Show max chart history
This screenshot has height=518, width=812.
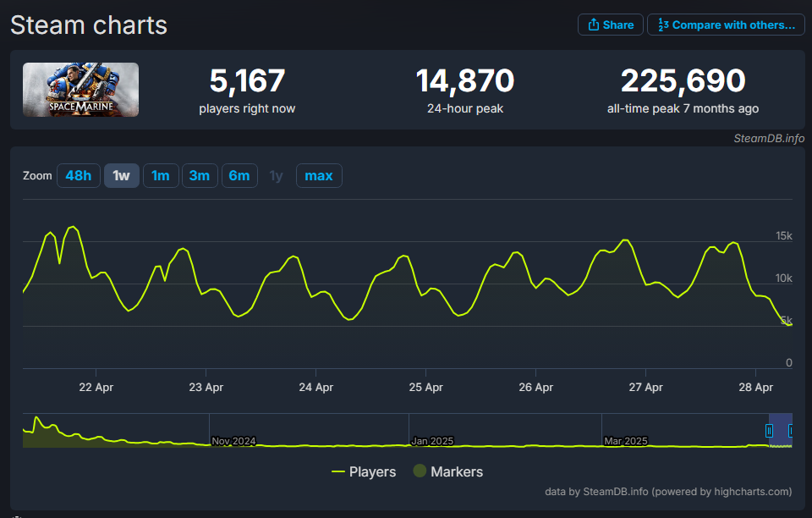click(319, 175)
